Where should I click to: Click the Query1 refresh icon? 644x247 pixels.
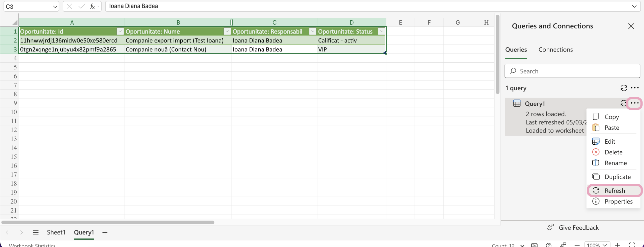(623, 103)
